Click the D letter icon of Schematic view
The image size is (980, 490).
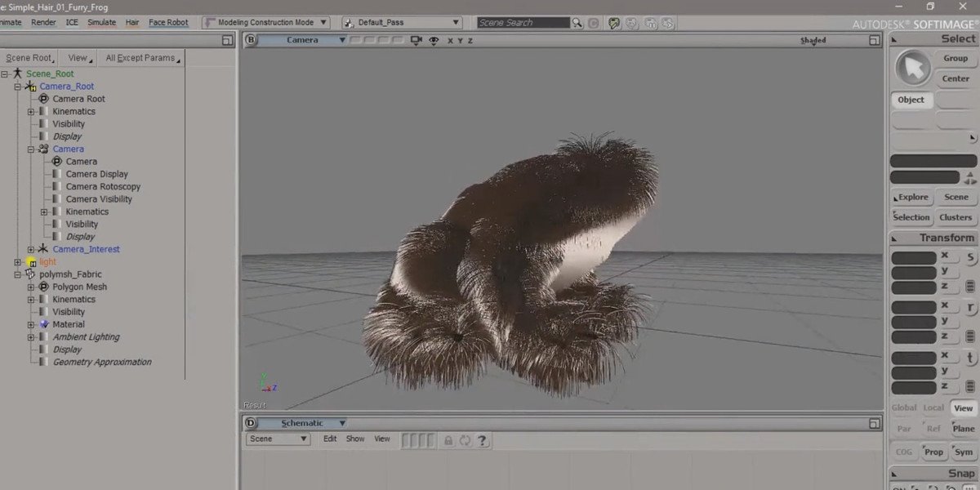coord(251,423)
